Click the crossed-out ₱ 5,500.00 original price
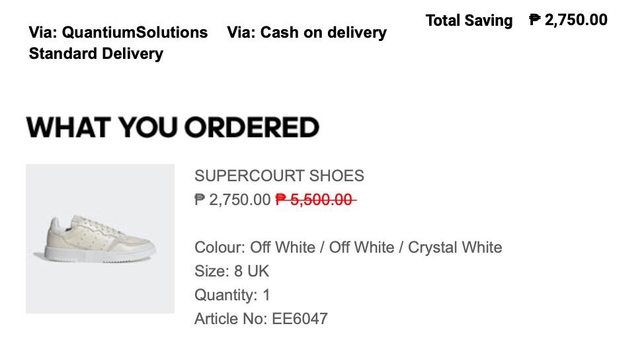This screenshot has width=644, height=340. coord(314,199)
